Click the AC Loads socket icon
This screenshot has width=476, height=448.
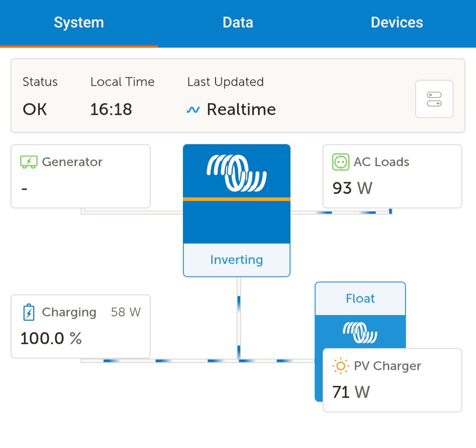pyautogui.click(x=341, y=162)
